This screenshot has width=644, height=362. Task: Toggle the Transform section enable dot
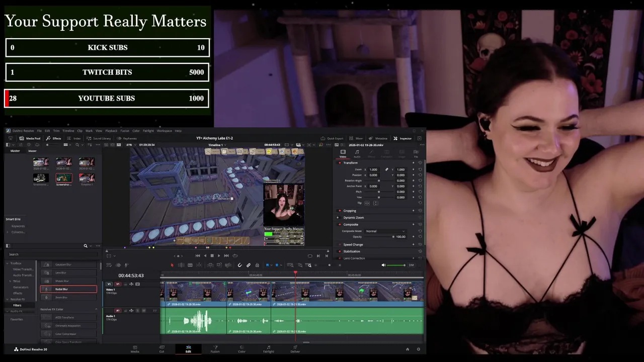[x=340, y=162]
